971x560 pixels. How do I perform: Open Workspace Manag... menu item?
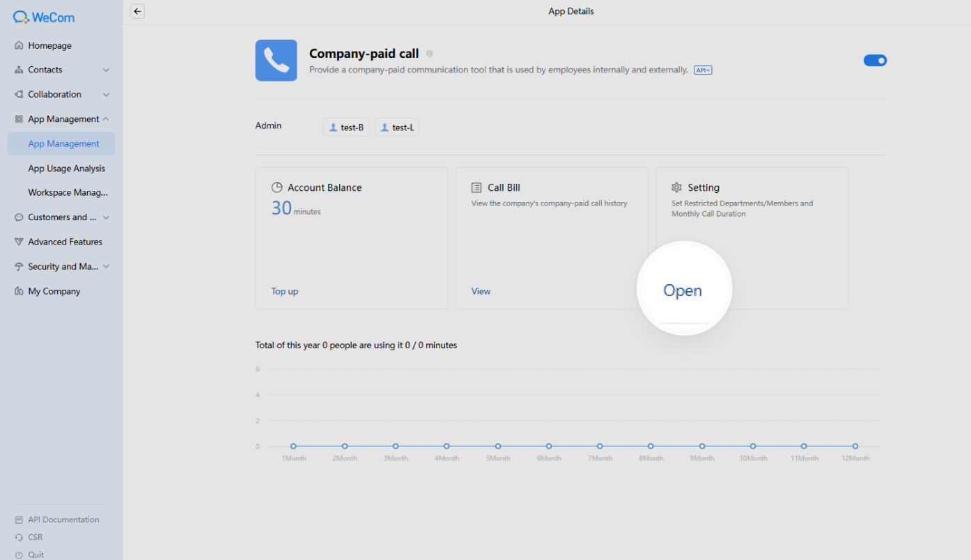[68, 193]
